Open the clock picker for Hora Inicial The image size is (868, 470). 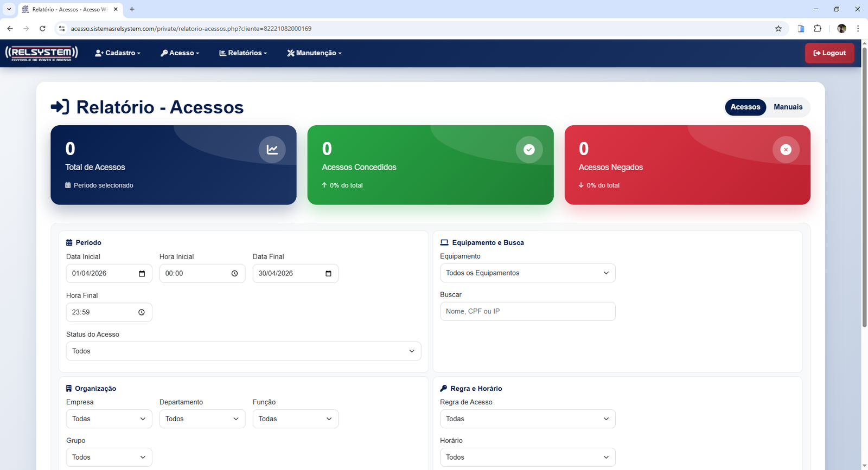click(x=234, y=274)
